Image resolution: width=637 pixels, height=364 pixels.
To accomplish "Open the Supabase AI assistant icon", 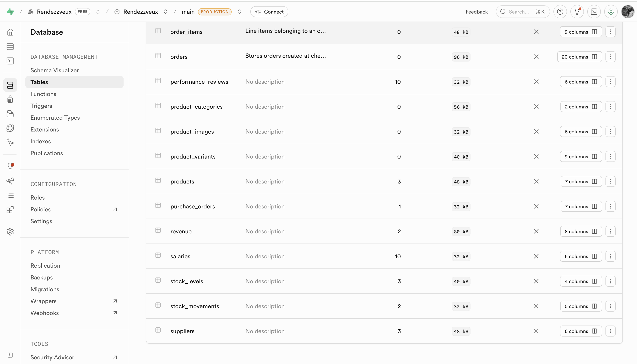I will click(x=611, y=11).
